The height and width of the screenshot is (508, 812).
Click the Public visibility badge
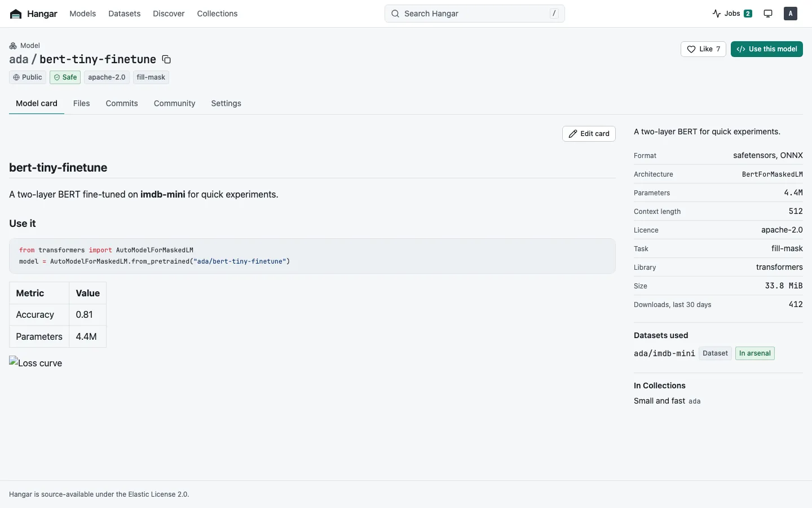[28, 77]
